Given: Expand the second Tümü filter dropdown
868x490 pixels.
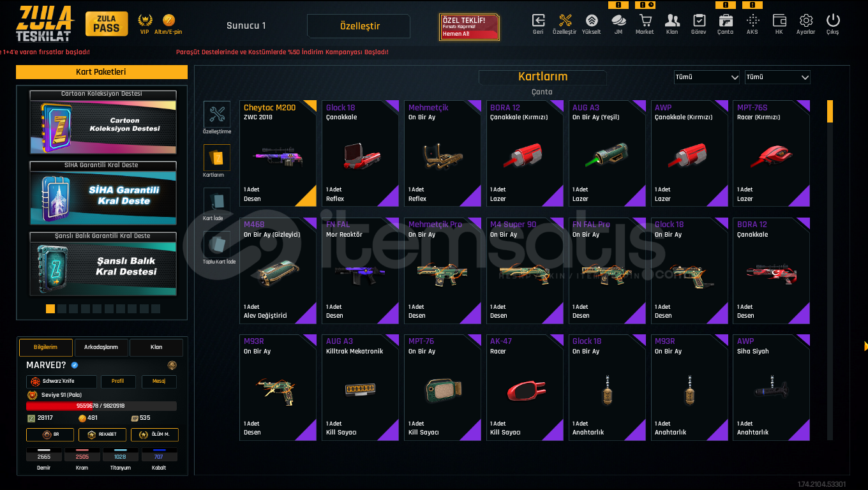Looking at the screenshot, I should click(777, 77).
